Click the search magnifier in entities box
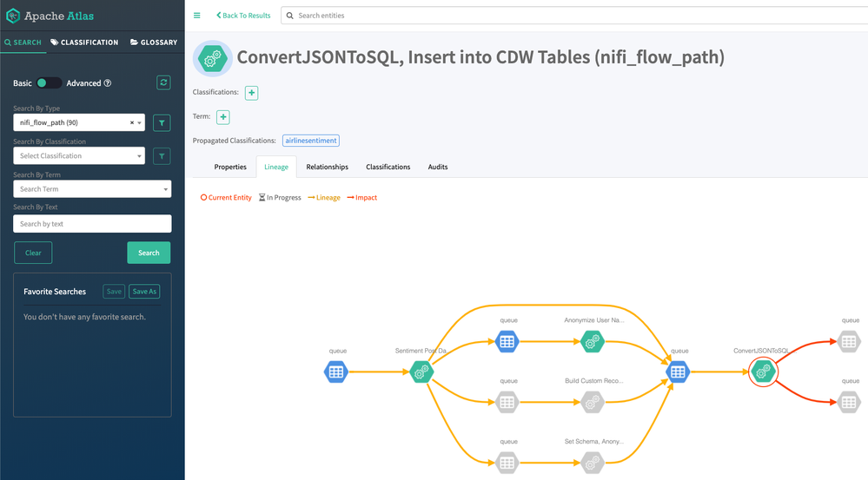The height and width of the screenshot is (480, 868). click(289, 16)
